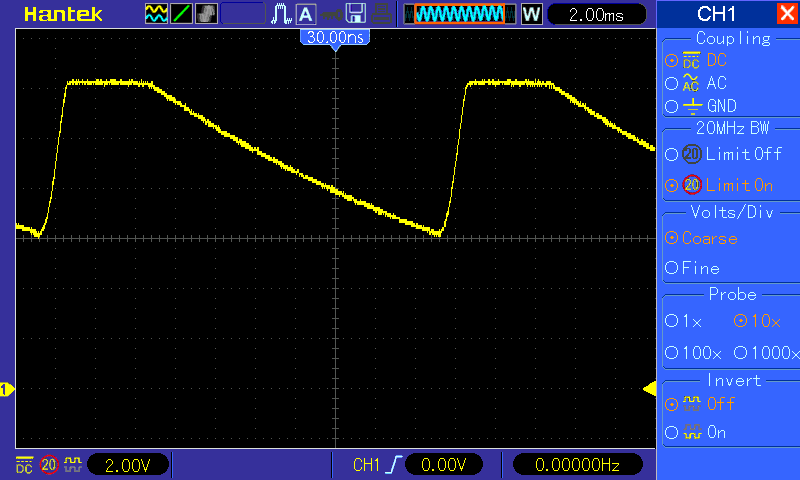
Task: Click the Invert Off waveform icon
Action: (692, 404)
